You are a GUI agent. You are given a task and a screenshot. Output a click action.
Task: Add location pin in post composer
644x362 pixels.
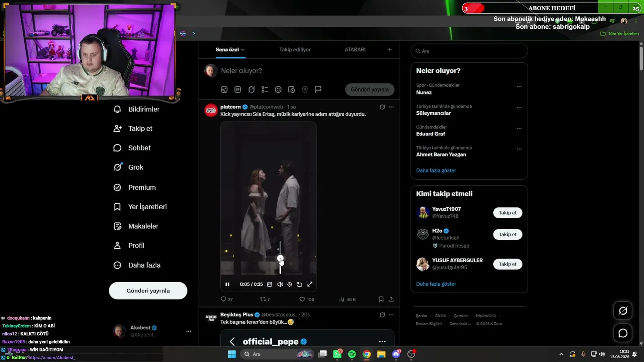[x=305, y=89]
